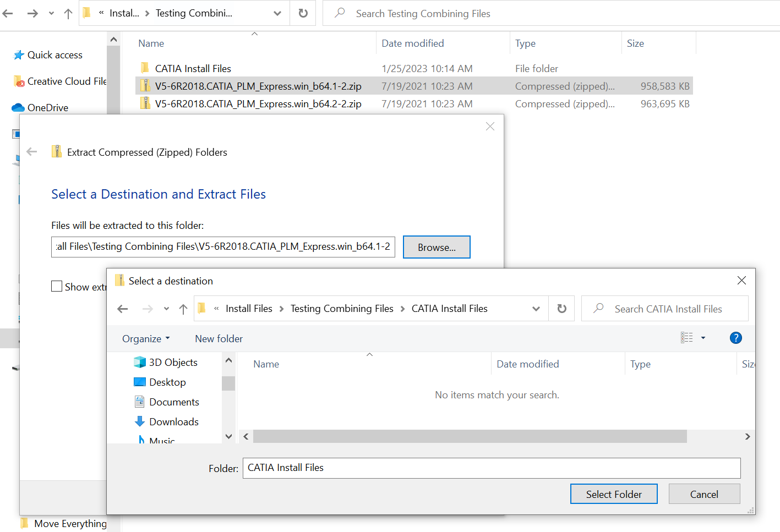The width and height of the screenshot is (780, 532).
Task: Click back arrow in Explorer window
Action: pyautogui.click(x=8, y=13)
